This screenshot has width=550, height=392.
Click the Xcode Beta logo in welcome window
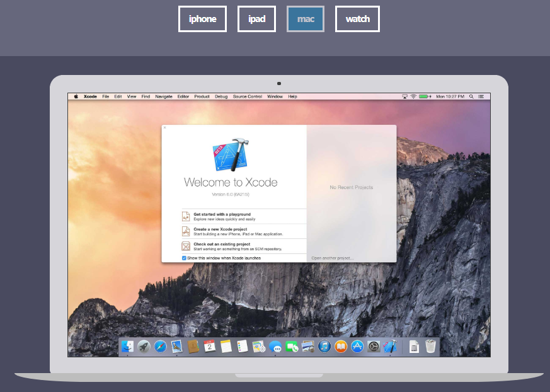231,155
